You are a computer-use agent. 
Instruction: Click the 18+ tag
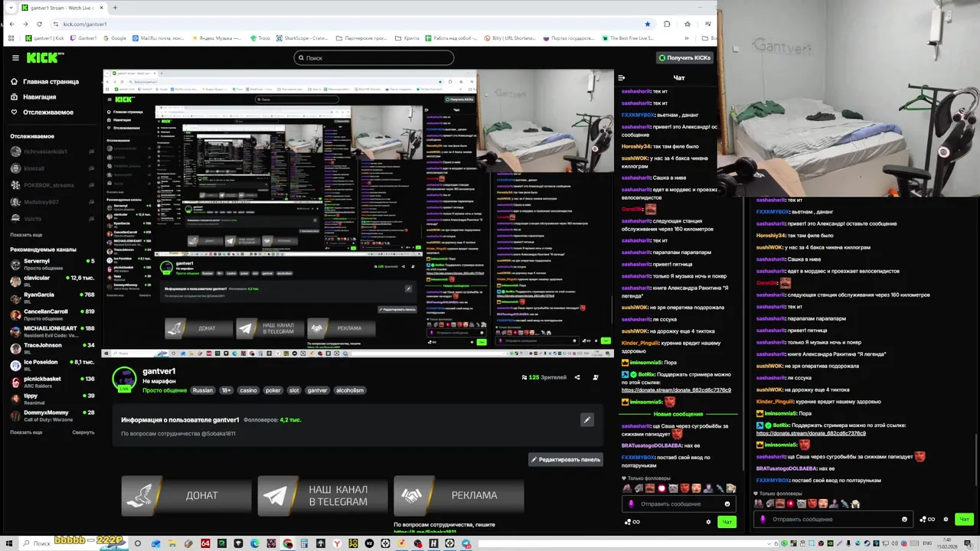227,390
